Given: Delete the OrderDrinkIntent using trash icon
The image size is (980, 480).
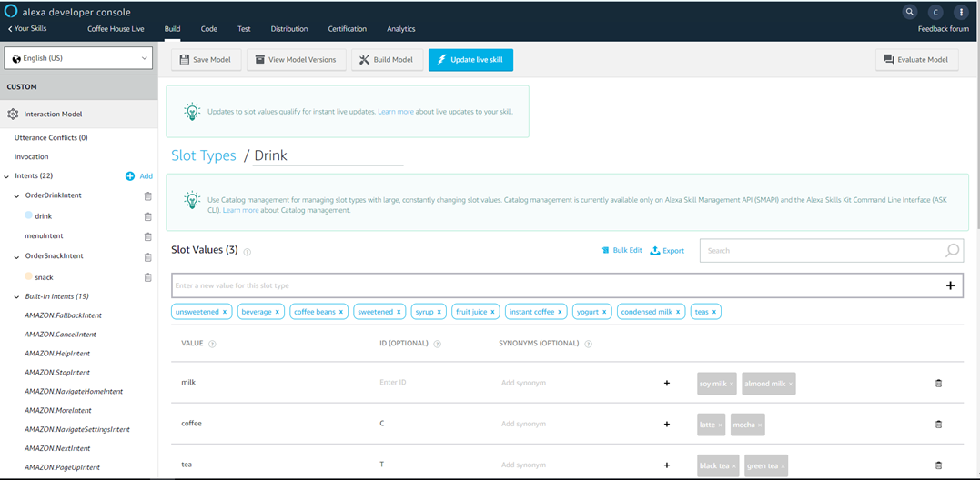Looking at the screenshot, I should tap(147, 196).
